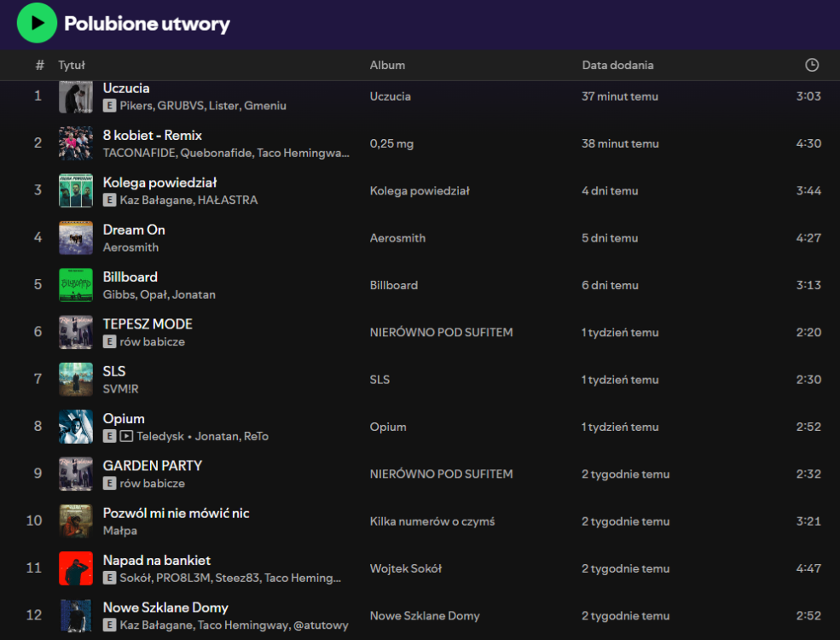Open the Pozwól mi nie mówić nic cover
This screenshot has height=640, width=840.
pos(76,521)
